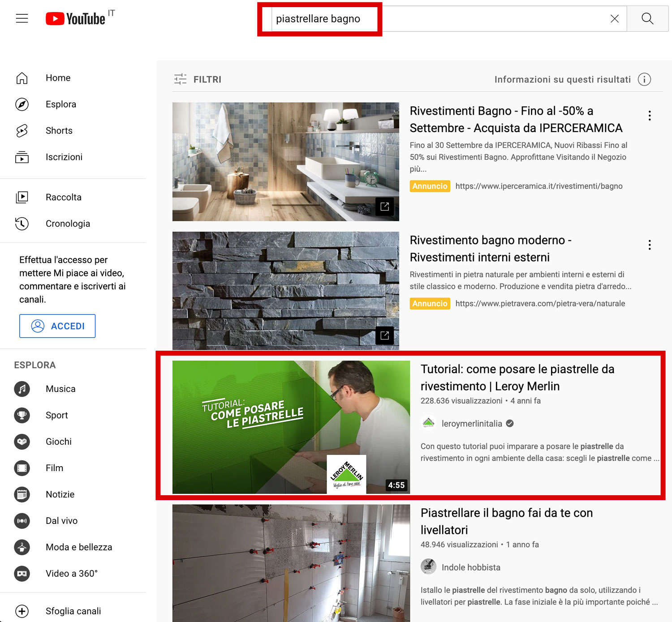
Task: Open Moda e bellezza icon
Action: pyautogui.click(x=22, y=547)
